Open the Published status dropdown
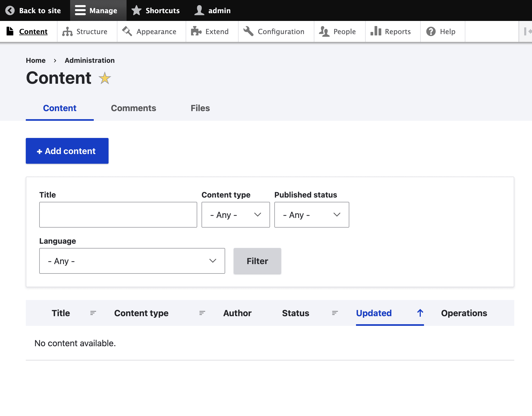The width and height of the screenshot is (532, 416). tap(311, 215)
